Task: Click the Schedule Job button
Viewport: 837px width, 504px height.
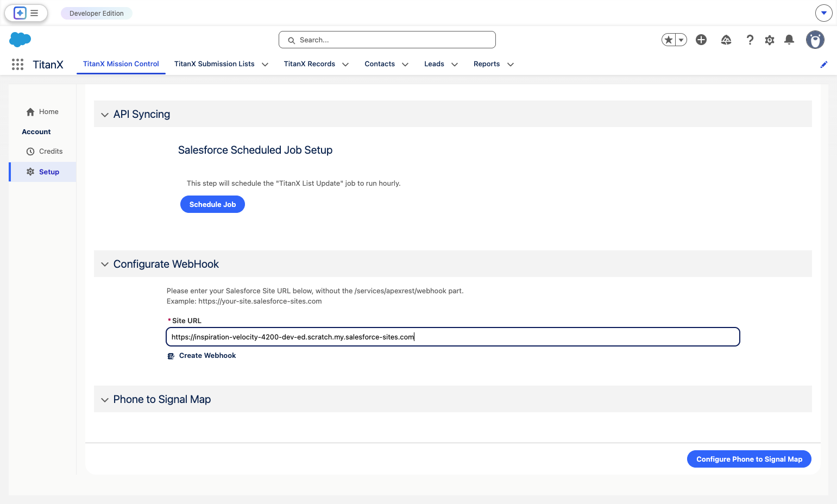Action: (x=212, y=205)
